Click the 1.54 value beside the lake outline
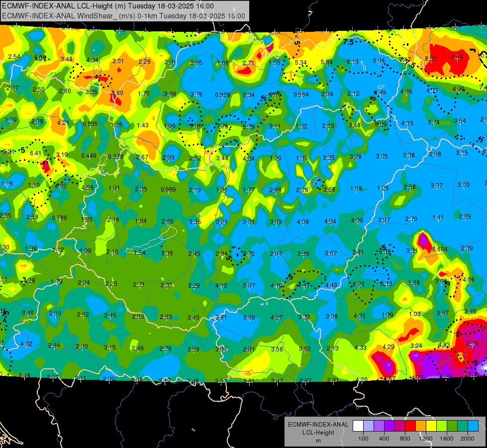The image size is (487, 448). 140,252
